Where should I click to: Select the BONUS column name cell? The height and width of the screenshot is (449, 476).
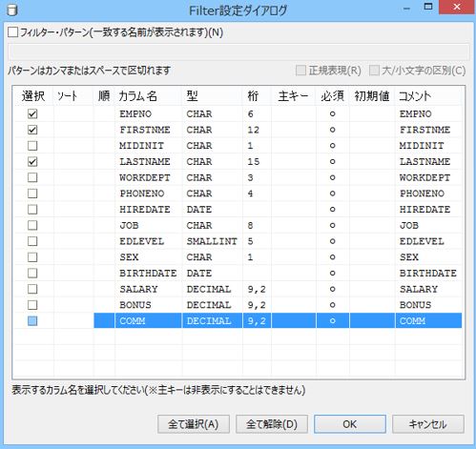click(x=149, y=305)
